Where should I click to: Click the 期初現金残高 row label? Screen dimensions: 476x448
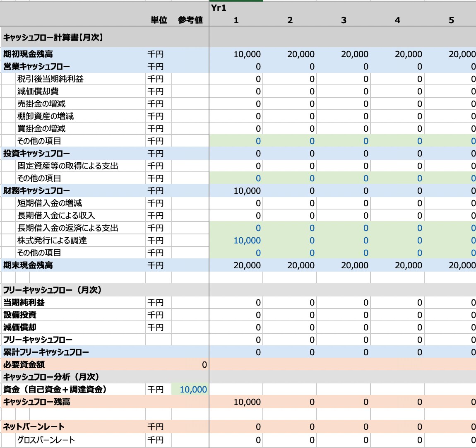click(28, 54)
